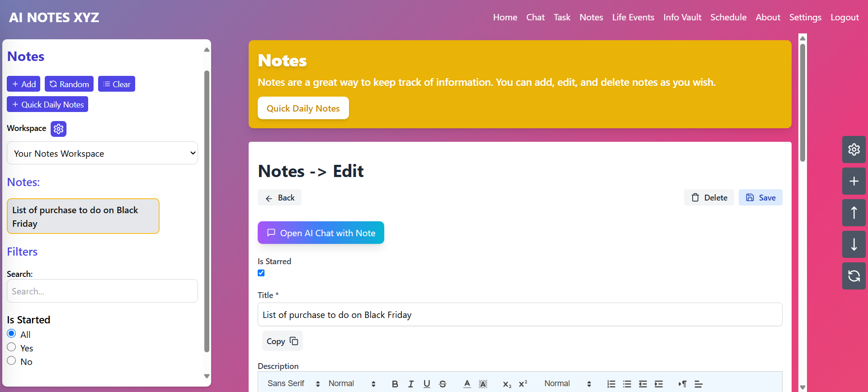Pick a Random note
The width and height of the screenshot is (868, 392).
[x=69, y=84]
